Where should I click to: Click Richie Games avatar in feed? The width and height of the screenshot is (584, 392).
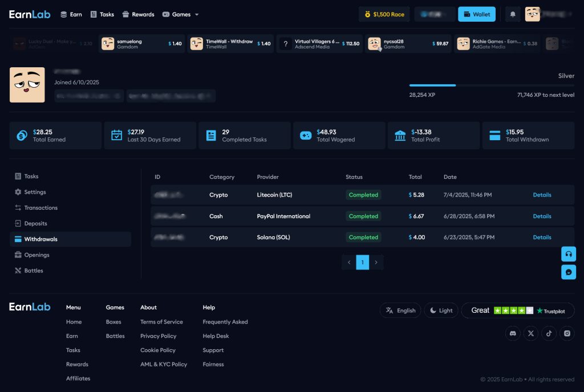coord(463,44)
